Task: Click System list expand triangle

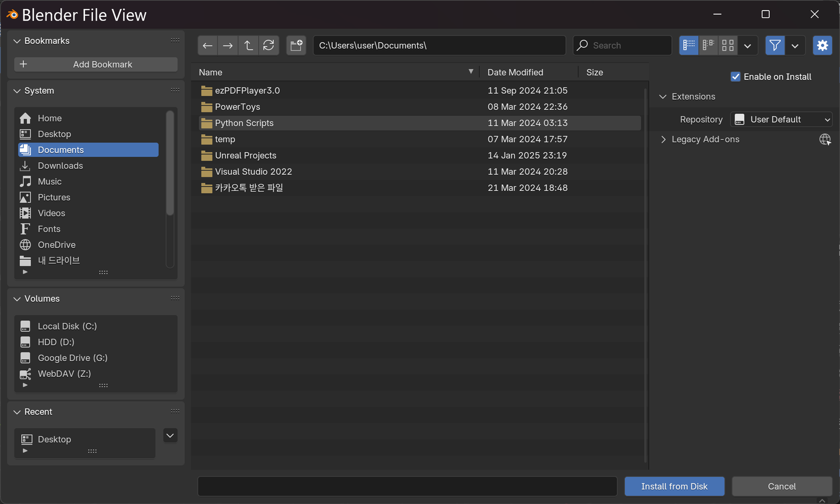Action: point(25,272)
